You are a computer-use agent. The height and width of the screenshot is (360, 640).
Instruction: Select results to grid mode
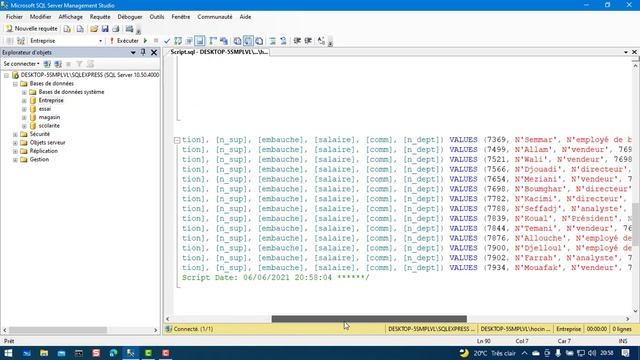point(248,41)
